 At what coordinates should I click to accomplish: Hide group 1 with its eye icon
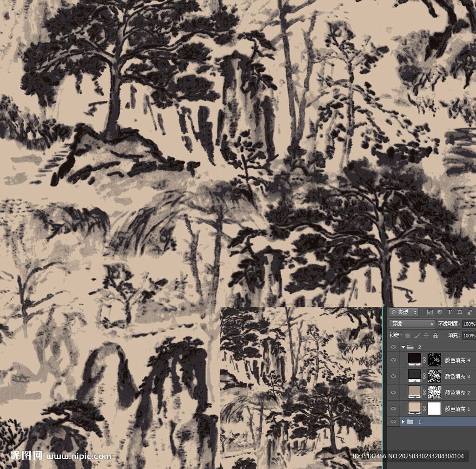393,421
